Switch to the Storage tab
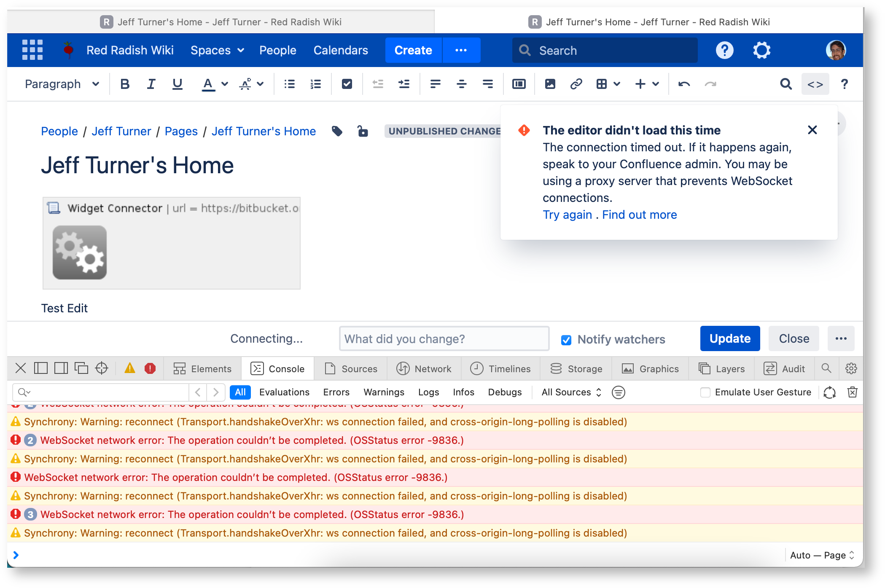The width and height of the screenshot is (885, 588). (x=576, y=369)
